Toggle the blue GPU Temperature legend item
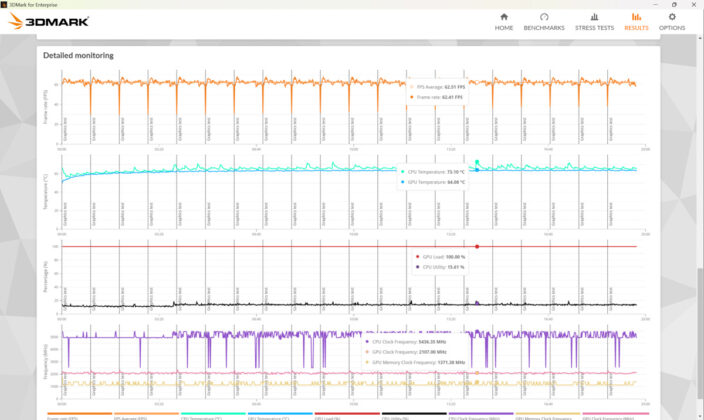 pyautogui.click(x=280, y=416)
